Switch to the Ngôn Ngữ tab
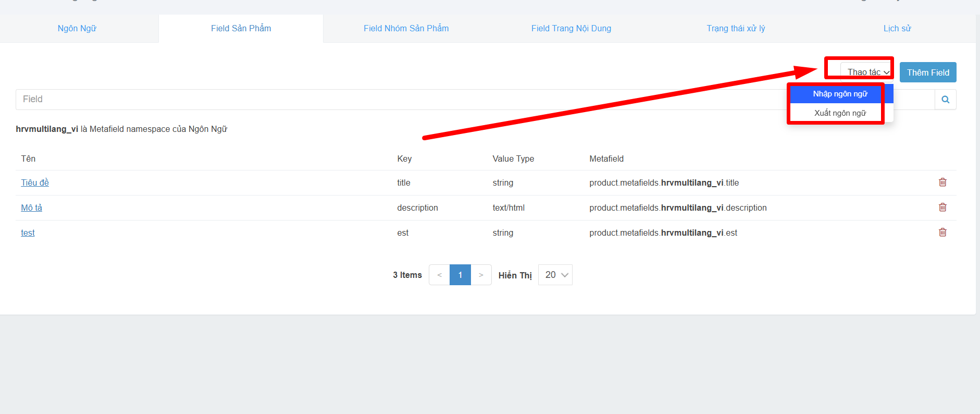This screenshot has width=980, height=414. pyautogui.click(x=77, y=29)
